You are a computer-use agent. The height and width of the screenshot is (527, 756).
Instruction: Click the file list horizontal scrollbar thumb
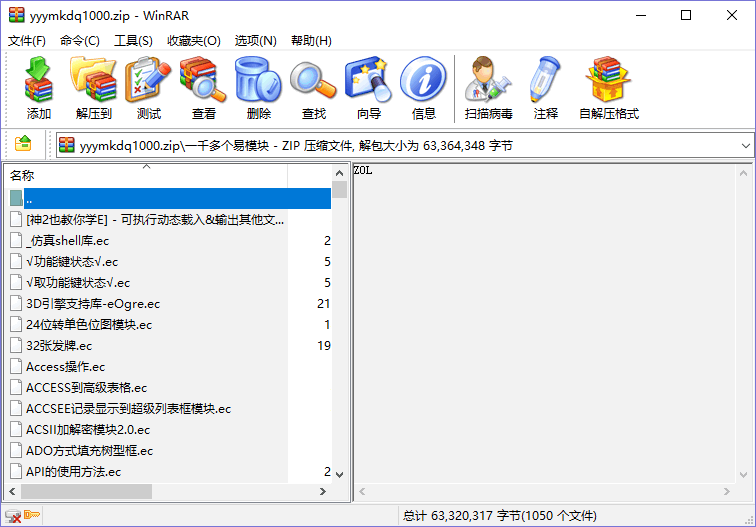[86, 491]
